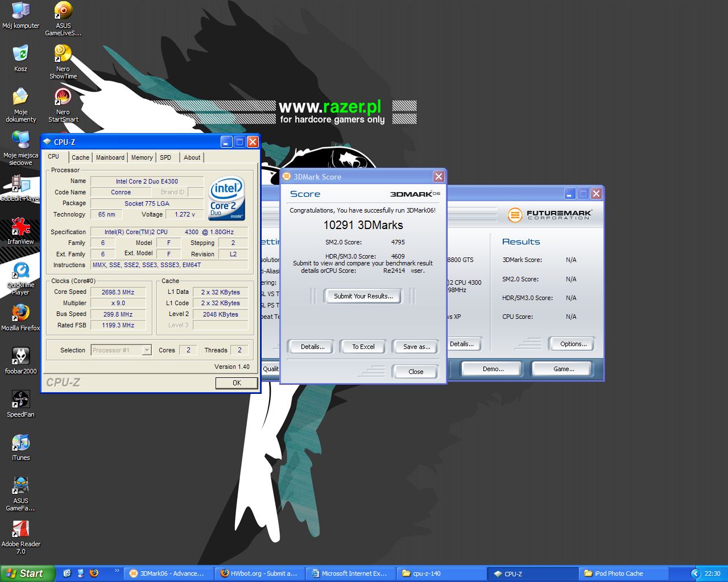This screenshot has height=582, width=728.
Task: Switch to iPod Photo Cache taskbar item
Action: pos(624,573)
